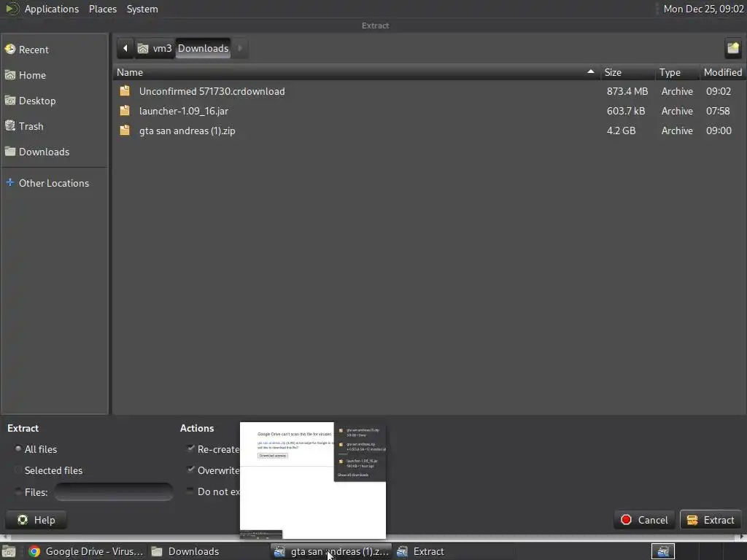The width and height of the screenshot is (747, 560).
Task: Toggle the Do not extract older checkbox
Action: pyautogui.click(x=191, y=491)
